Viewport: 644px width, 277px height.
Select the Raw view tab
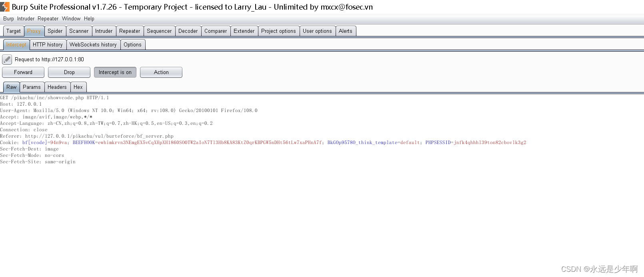[12, 87]
